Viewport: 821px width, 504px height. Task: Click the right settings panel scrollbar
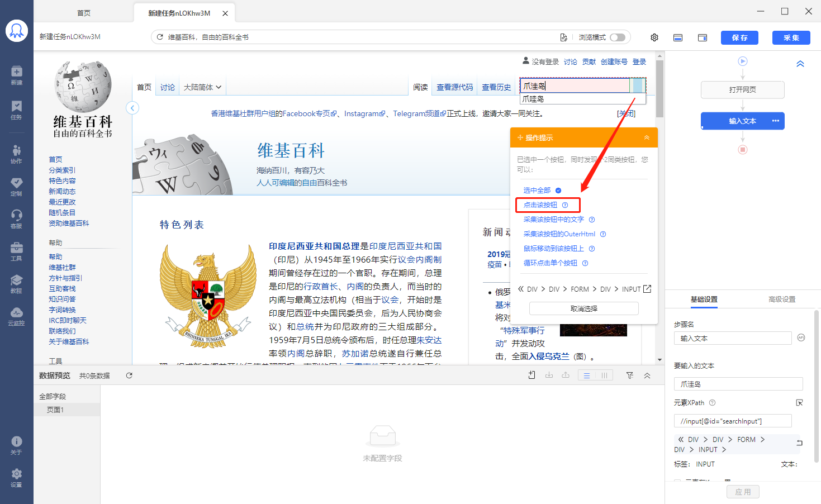[817, 386]
